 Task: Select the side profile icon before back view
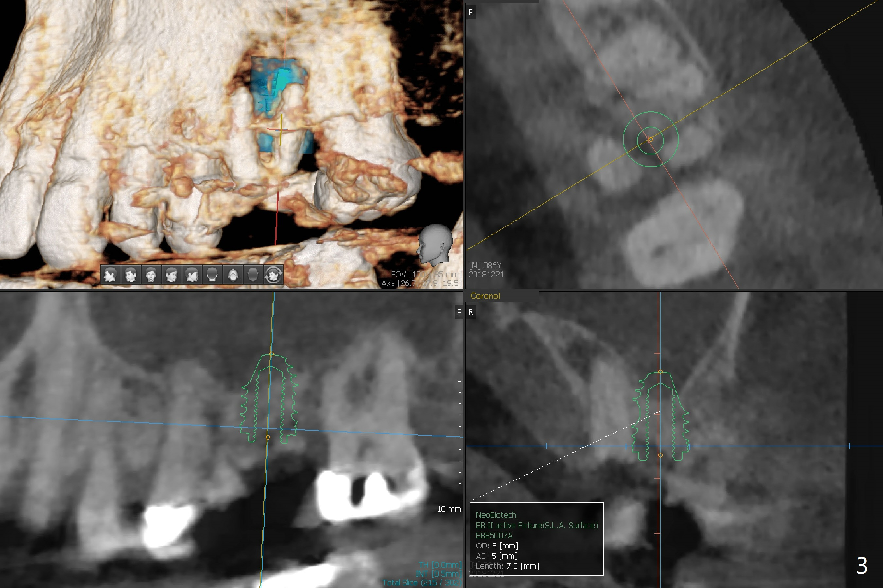(192, 275)
